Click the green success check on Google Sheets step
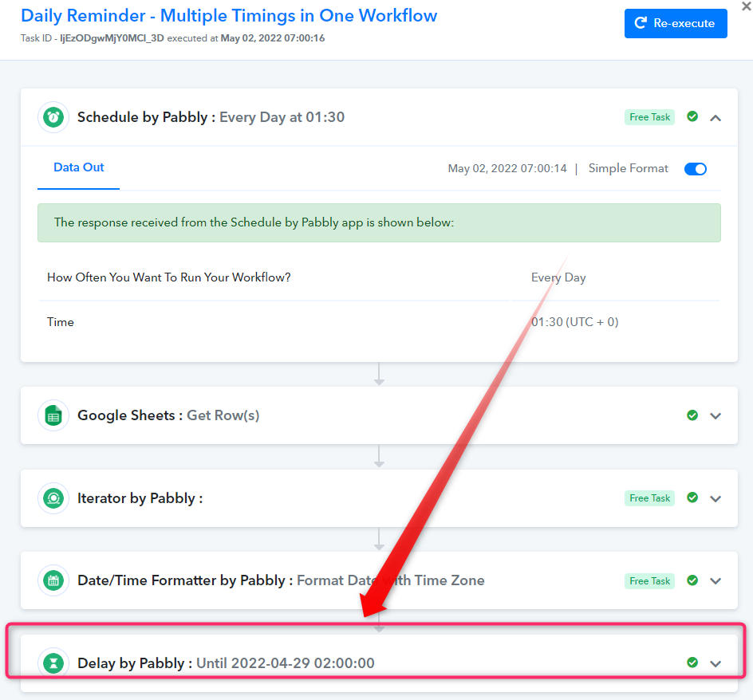The width and height of the screenshot is (753, 700). pos(692,415)
